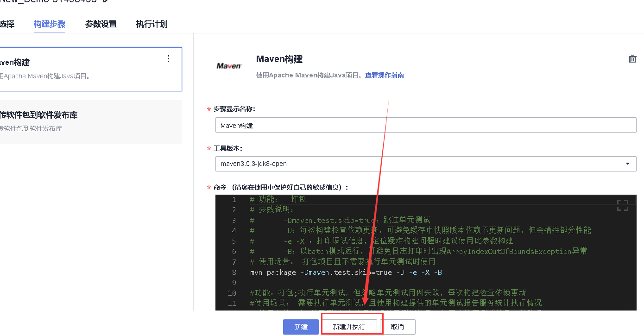The image size is (644, 336).
Task: Switch to the 构建步骤 tab
Action: 50,24
